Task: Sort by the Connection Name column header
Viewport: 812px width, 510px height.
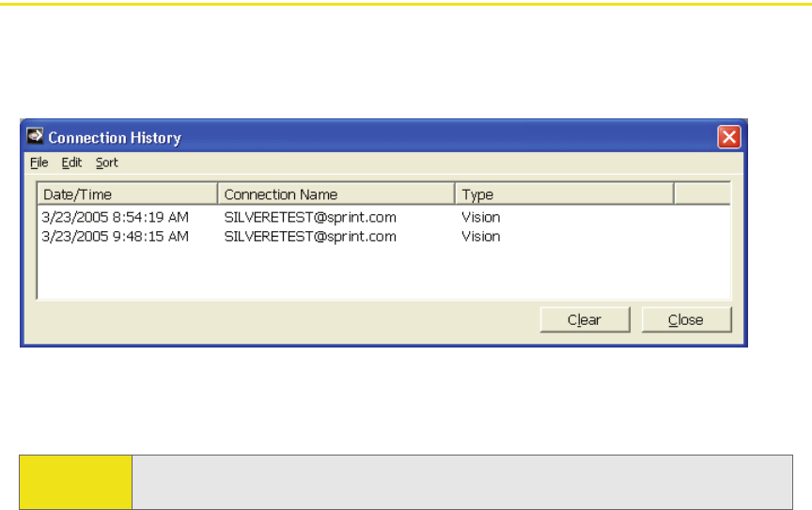Action: pyautogui.click(x=336, y=194)
